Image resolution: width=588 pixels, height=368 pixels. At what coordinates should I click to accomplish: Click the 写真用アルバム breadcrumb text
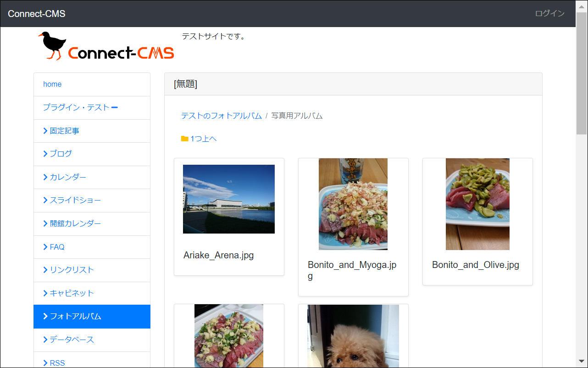[297, 116]
